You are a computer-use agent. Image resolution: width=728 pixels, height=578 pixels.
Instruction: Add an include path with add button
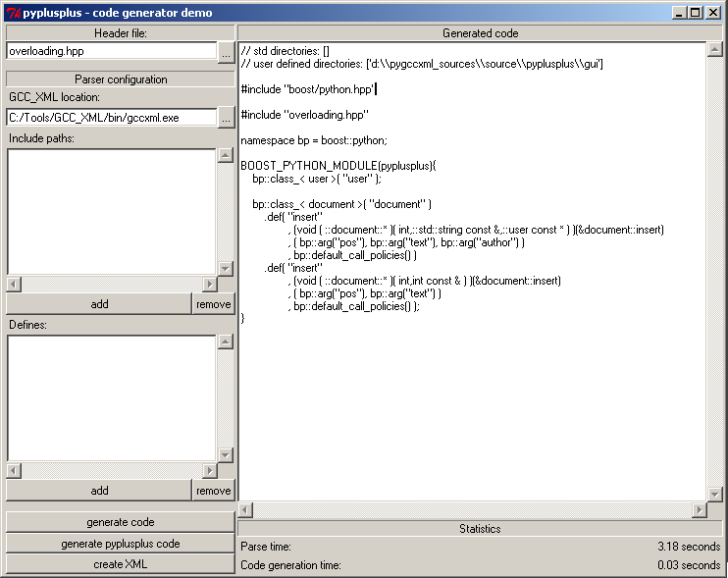pos(99,304)
